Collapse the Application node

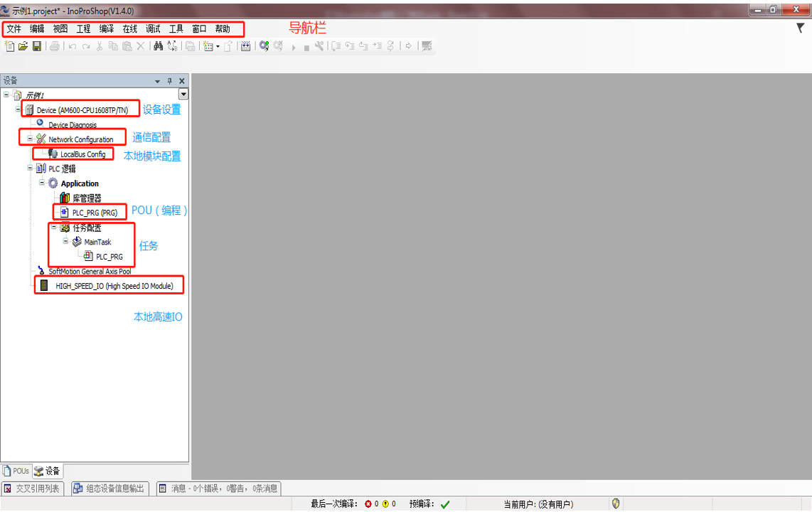tap(42, 182)
